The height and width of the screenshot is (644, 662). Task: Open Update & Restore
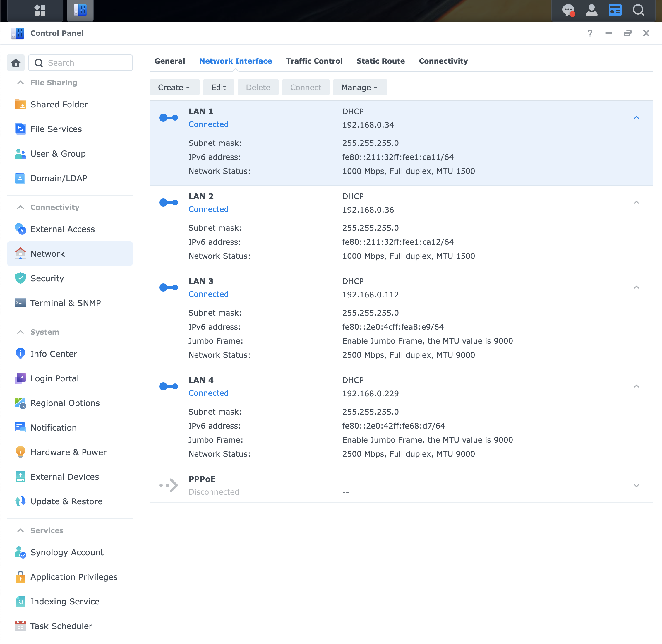pos(70,502)
